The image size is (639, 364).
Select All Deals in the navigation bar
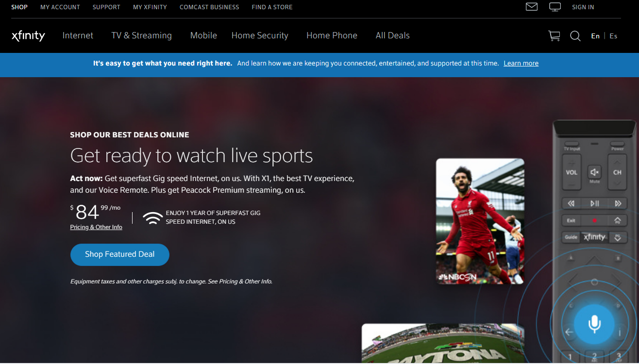point(392,35)
